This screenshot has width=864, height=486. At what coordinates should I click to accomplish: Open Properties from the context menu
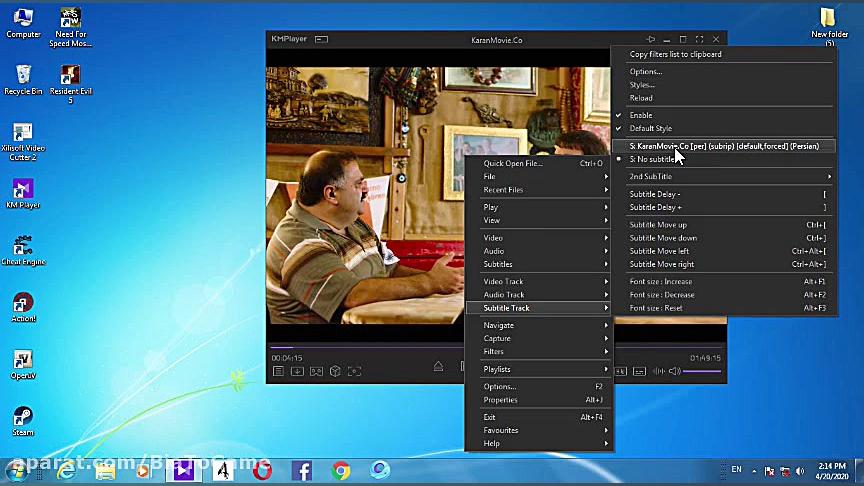(x=540, y=400)
